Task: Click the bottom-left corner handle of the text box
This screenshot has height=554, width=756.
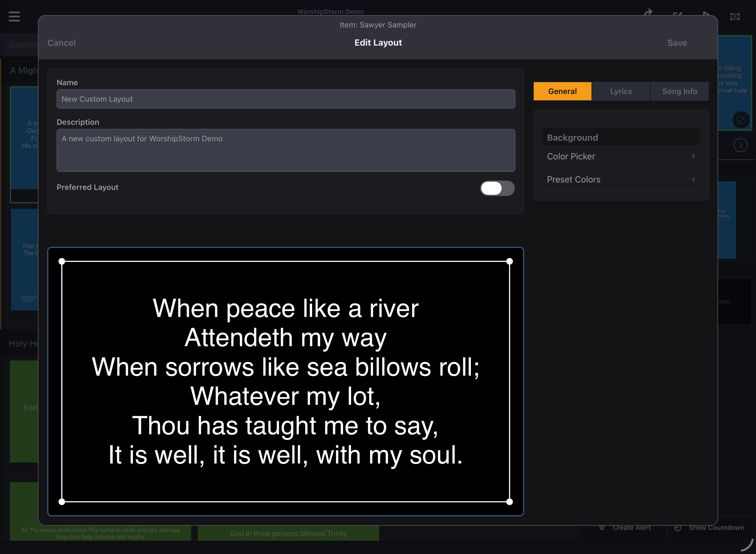Action: tap(62, 502)
